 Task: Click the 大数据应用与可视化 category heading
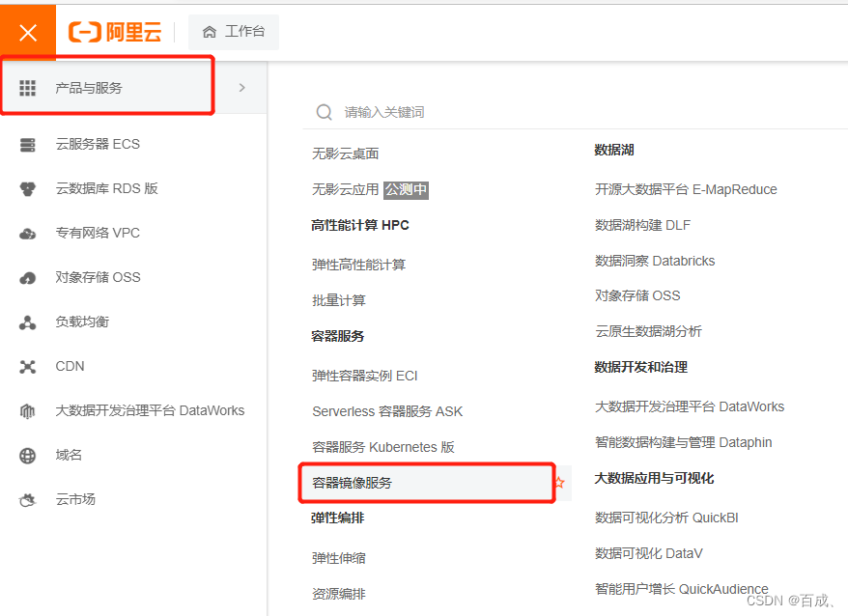[x=654, y=479]
